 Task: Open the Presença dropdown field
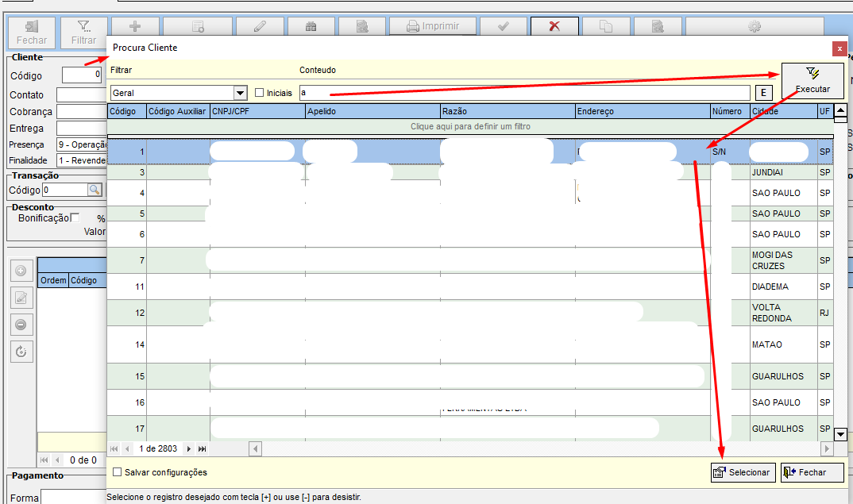tap(82, 144)
